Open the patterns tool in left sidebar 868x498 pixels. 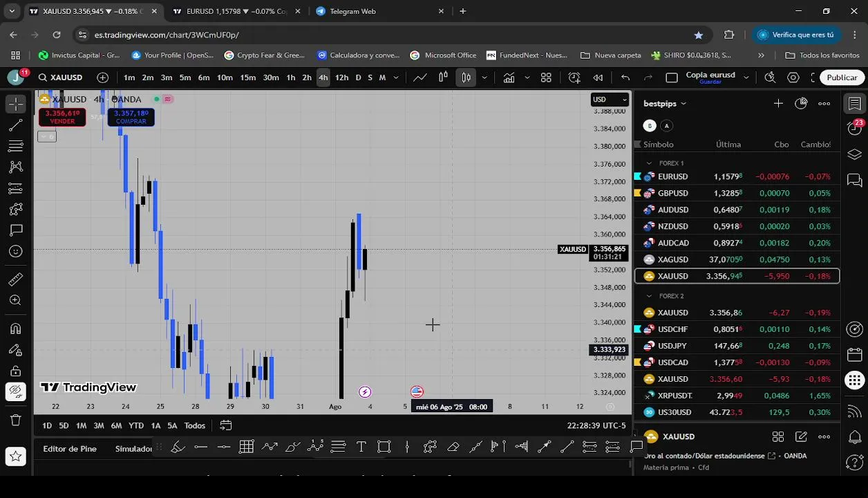pyautogui.click(x=16, y=167)
